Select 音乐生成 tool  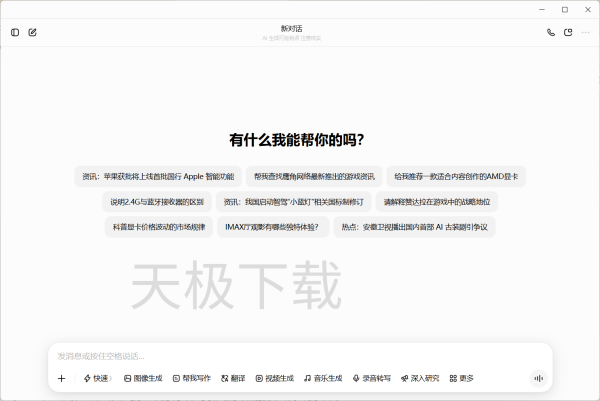pos(323,378)
